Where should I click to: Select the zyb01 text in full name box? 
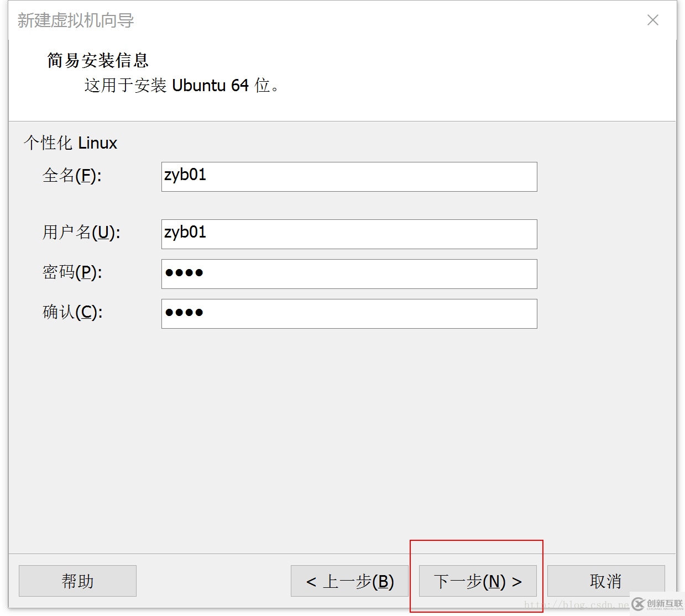(185, 175)
